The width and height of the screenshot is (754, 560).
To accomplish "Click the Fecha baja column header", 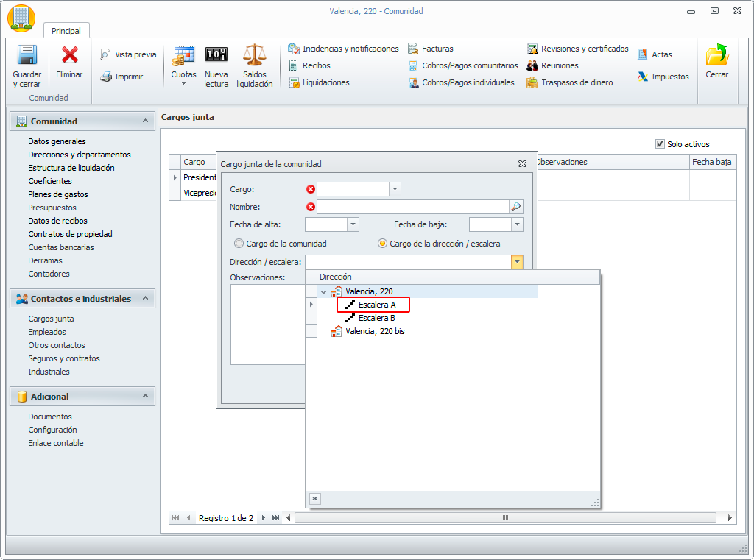I will 712,162.
